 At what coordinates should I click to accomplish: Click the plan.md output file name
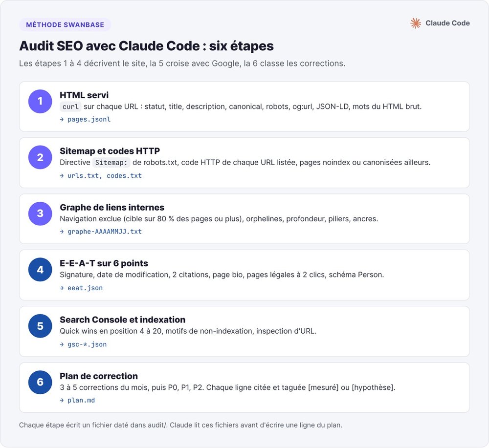pyautogui.click(x=81, y=400)
